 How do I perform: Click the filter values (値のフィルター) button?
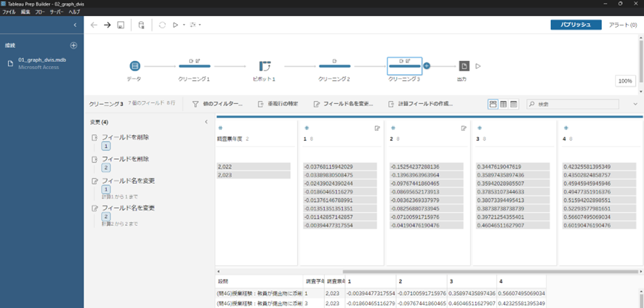(217, 105)
